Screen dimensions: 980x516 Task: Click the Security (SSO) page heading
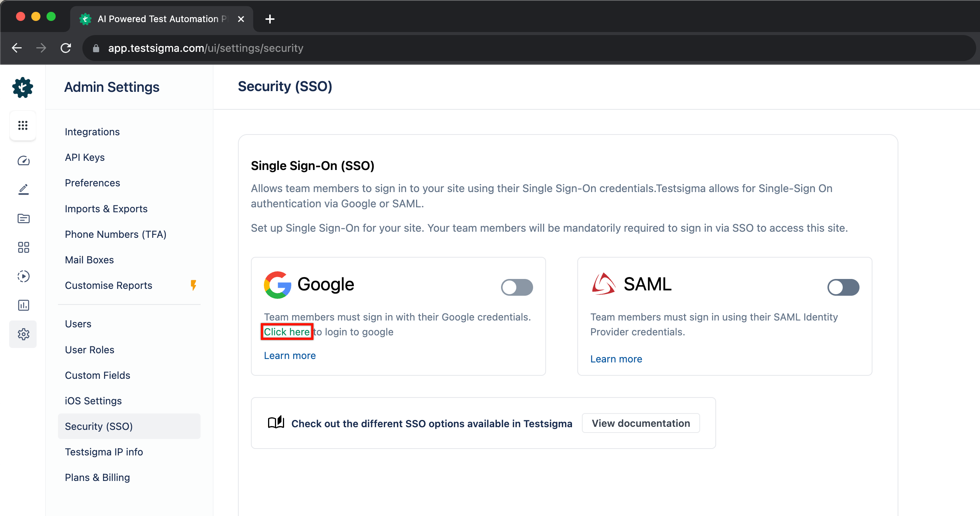coord(285,87)
